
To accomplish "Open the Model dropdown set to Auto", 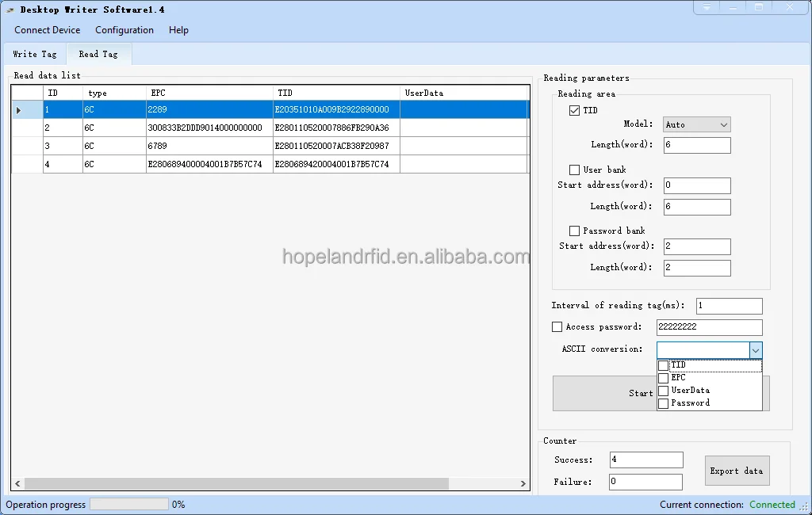I will pyautogui.click(x=696, y=124).
